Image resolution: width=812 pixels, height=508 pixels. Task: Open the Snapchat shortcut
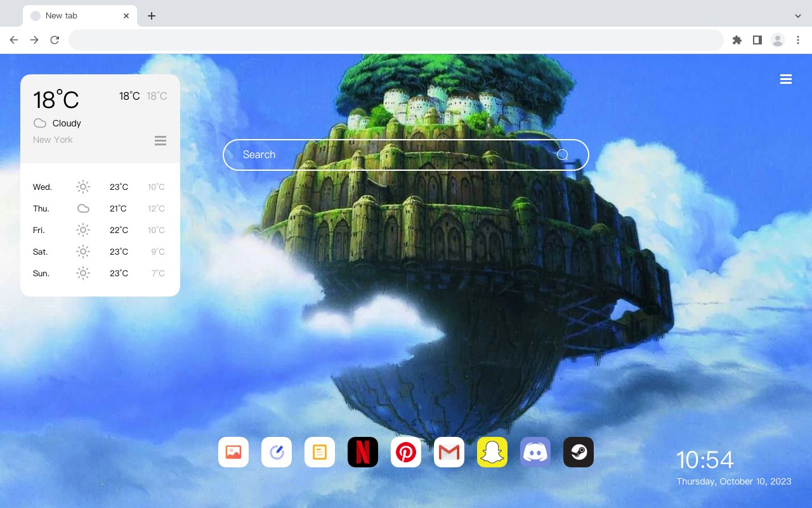pos(492,452)
